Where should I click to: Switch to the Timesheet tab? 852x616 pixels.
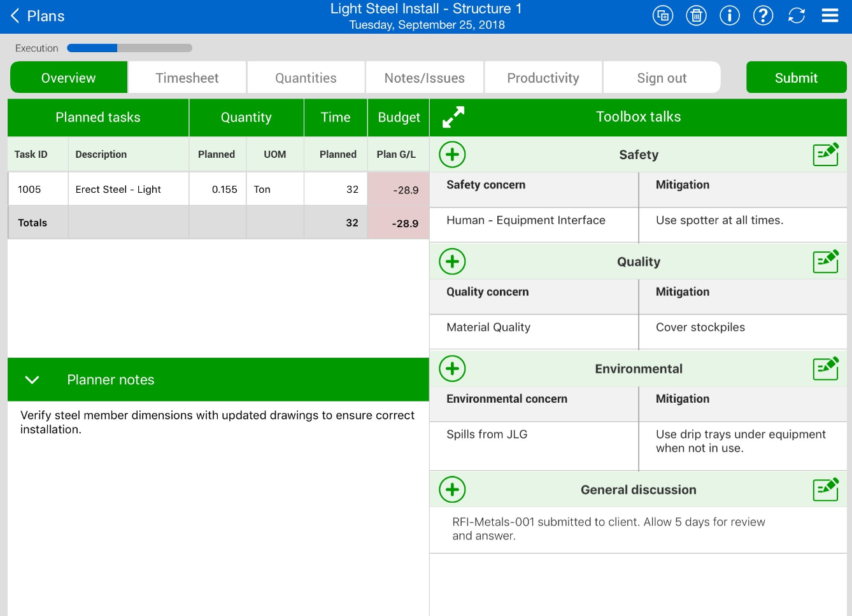(187, 78)
